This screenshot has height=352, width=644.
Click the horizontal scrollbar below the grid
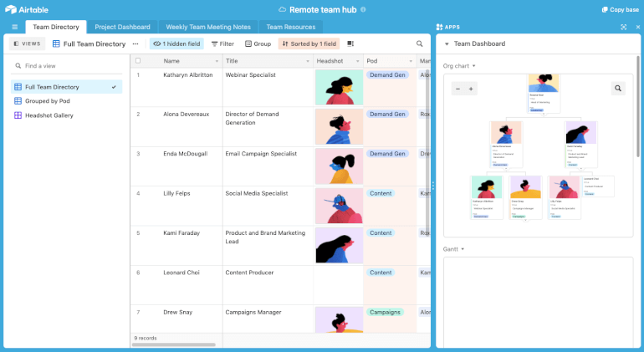pyautogui.click(x=173, y=344)
